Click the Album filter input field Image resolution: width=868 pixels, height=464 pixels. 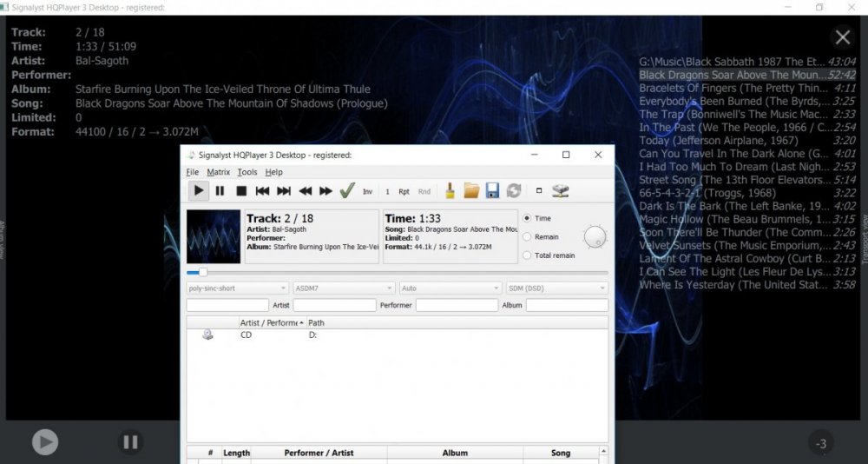[x=567, y=305]
